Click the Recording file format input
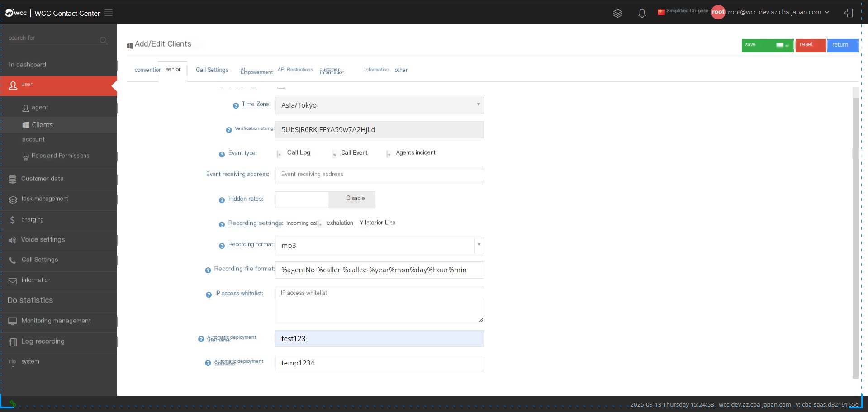 click(379, 270)
